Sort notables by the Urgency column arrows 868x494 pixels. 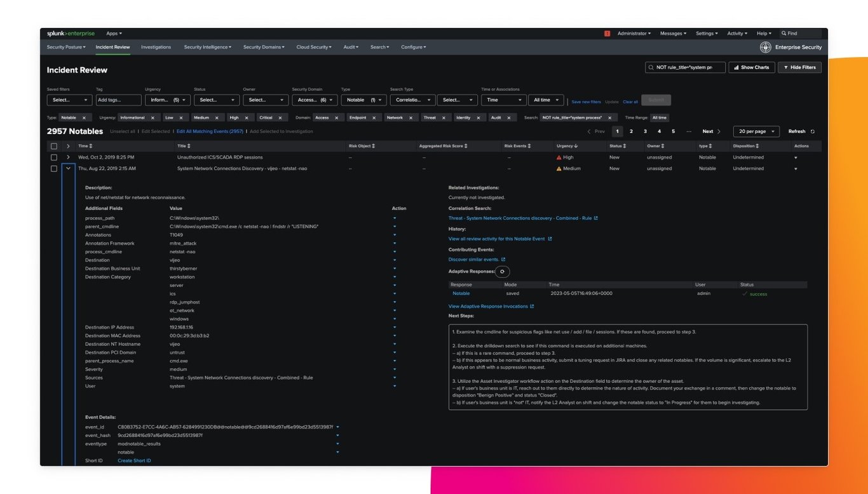point(574,145)
